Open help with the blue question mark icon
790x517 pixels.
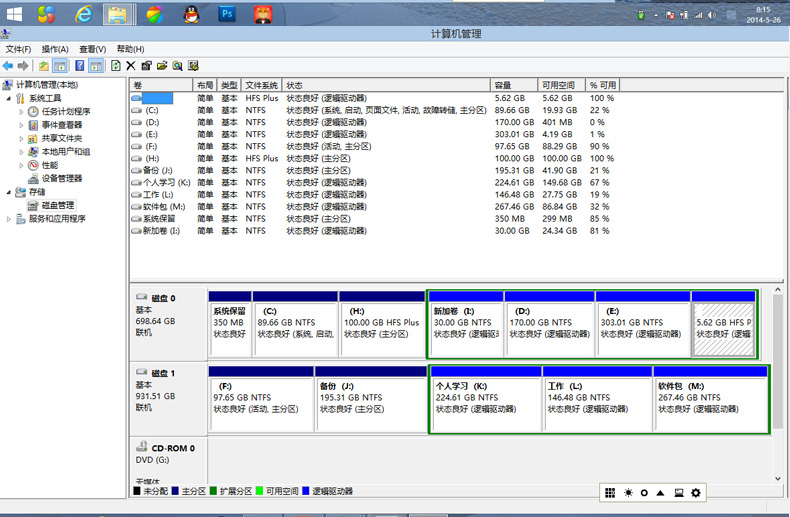coord(80,66)
